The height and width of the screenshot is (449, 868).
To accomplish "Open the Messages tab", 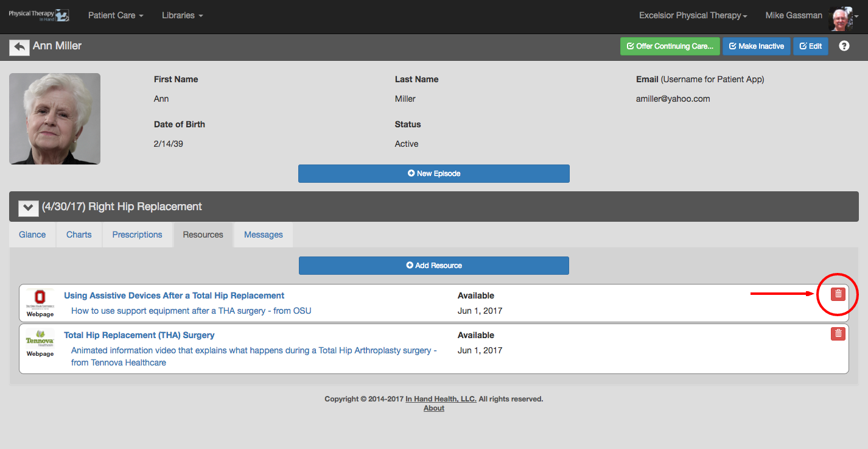I will 264,235.
